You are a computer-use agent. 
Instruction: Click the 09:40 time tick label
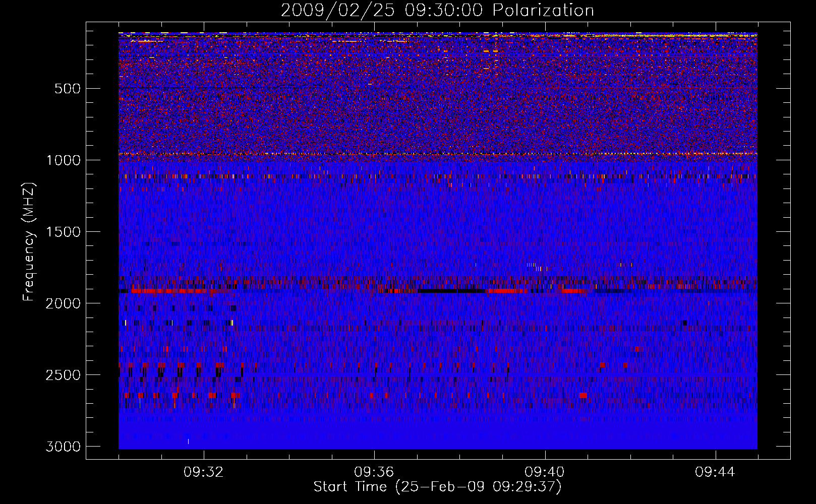point(545,472)
